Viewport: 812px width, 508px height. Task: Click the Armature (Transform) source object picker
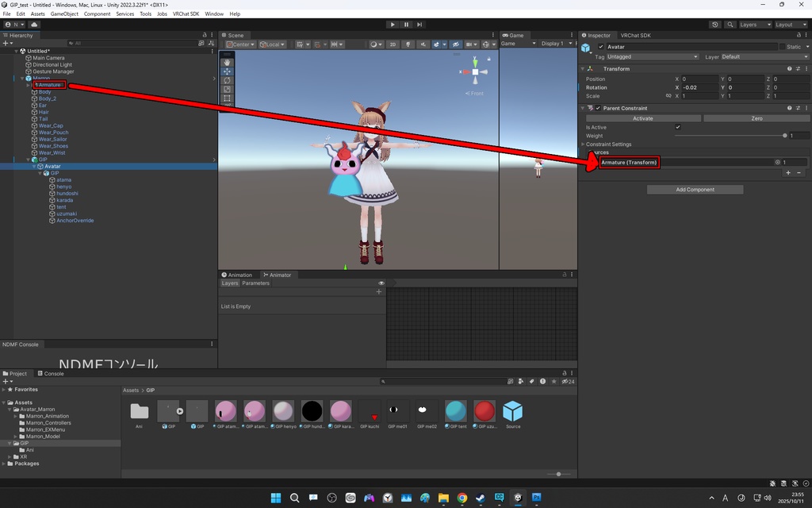tap(778, 162)
